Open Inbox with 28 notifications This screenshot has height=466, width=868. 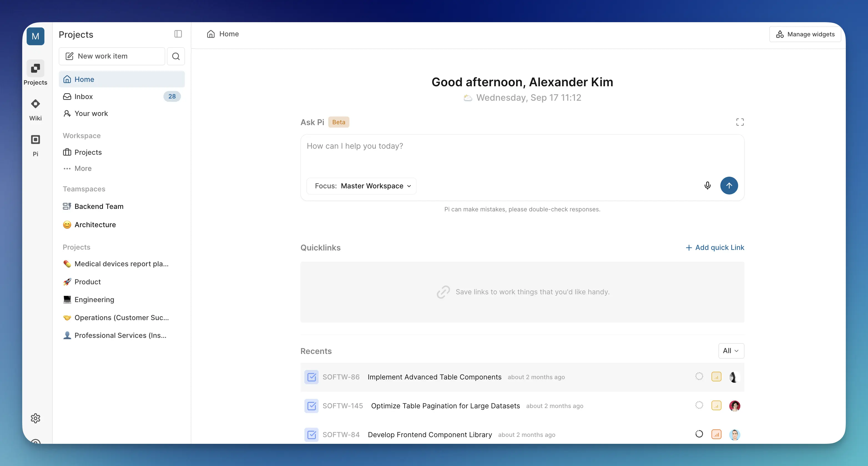(x=122, y=96)
